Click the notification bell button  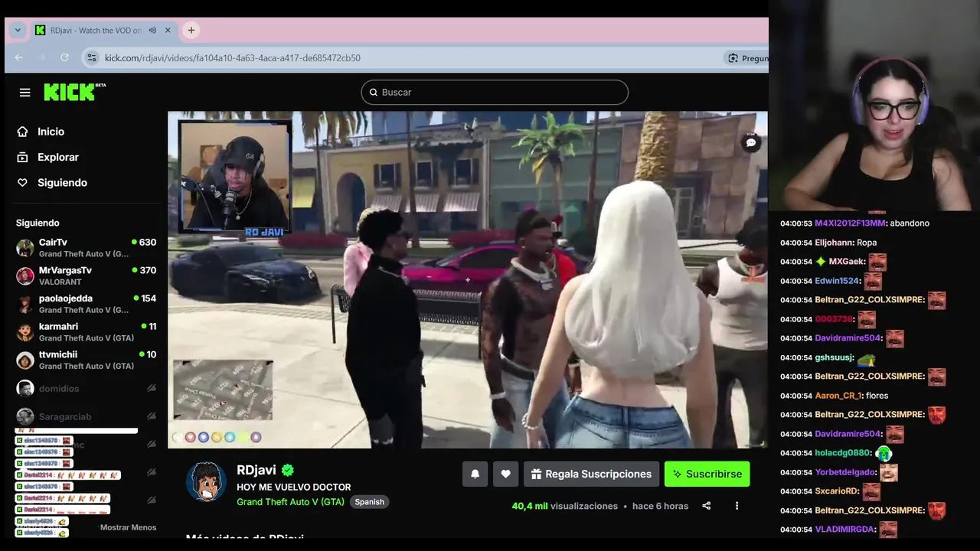(475, 474)
